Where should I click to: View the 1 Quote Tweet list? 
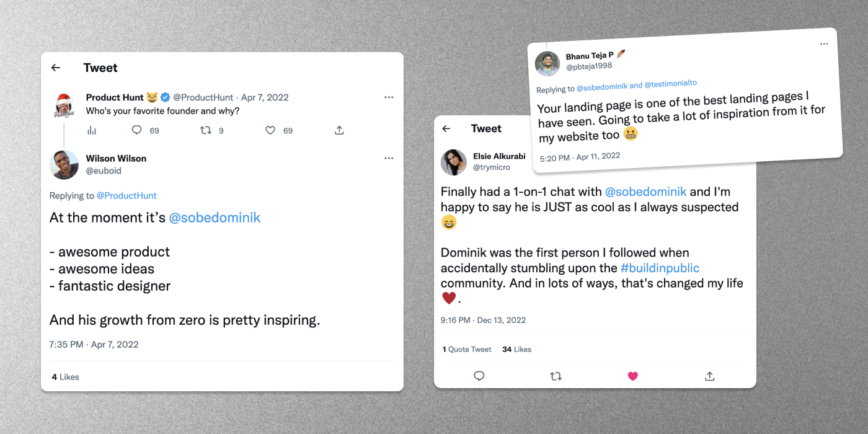click(x=467, y=349)
